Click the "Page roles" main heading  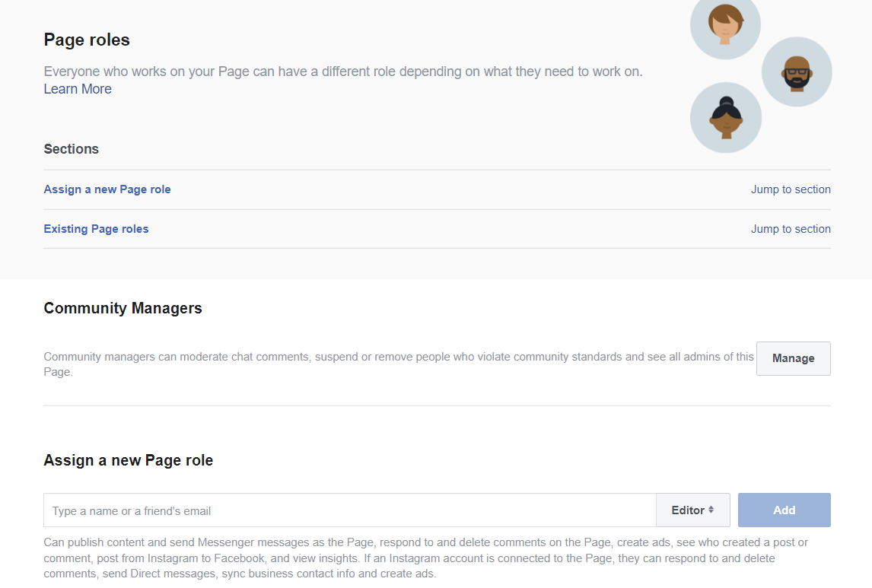[87, 40]
